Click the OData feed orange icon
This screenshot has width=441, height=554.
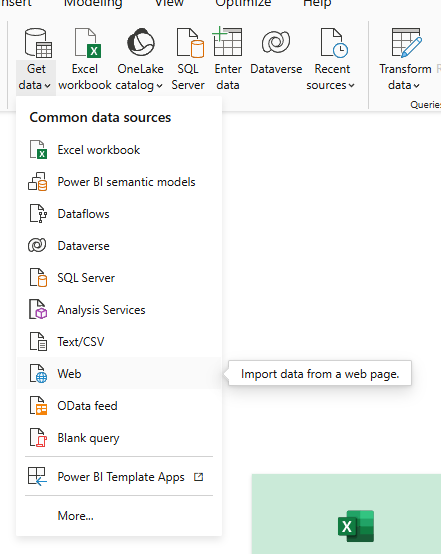(x=38, y=406)
